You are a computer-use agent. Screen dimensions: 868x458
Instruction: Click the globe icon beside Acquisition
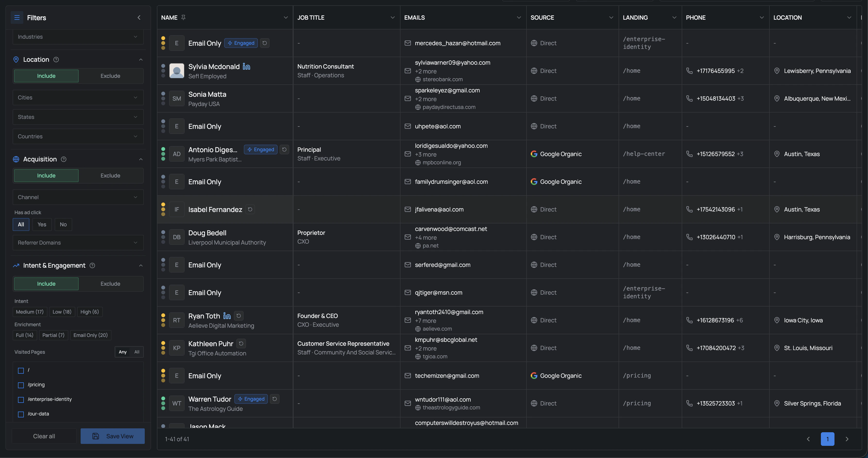click(x=16, y=159)
